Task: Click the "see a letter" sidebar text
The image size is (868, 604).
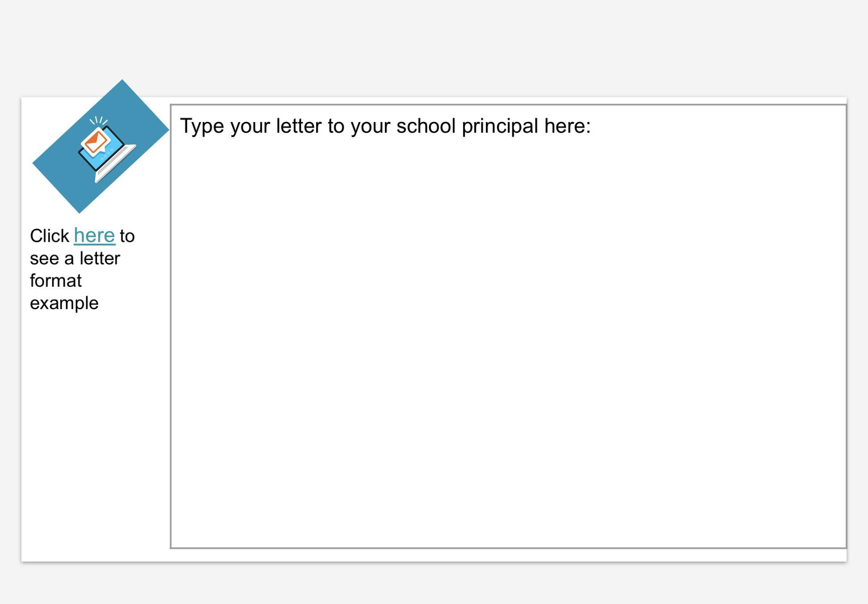Action: pos(75,259)
